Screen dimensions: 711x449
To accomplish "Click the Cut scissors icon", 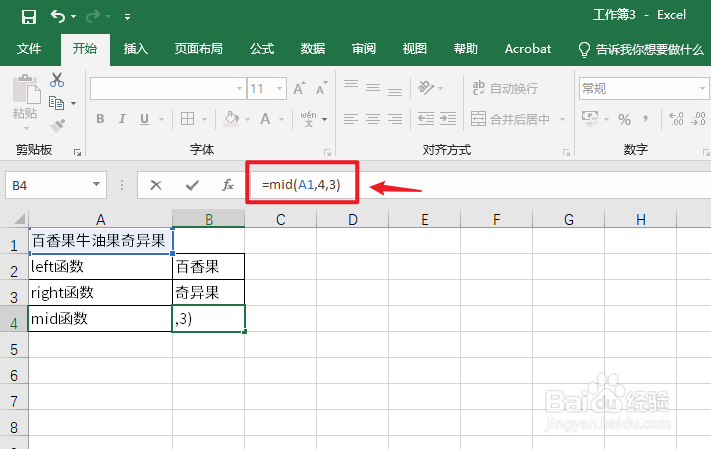I will click(x=57, y=80).
